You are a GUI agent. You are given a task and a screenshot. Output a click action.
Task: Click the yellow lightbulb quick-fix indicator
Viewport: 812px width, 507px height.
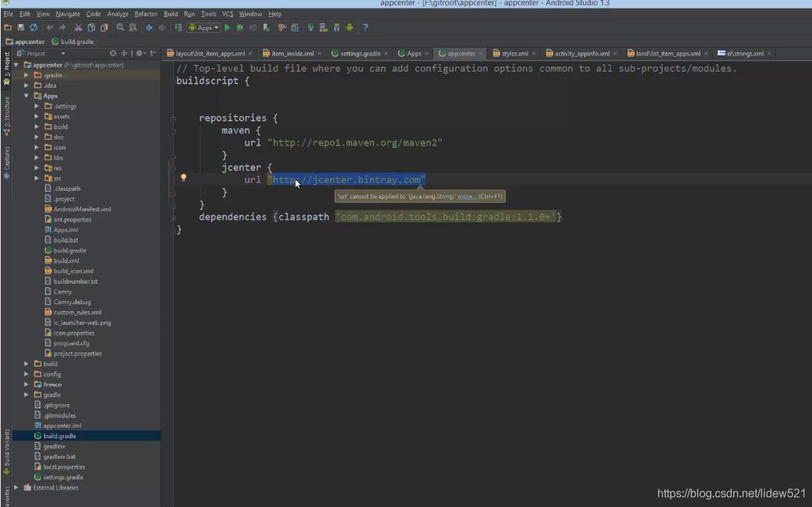point(184,178)
